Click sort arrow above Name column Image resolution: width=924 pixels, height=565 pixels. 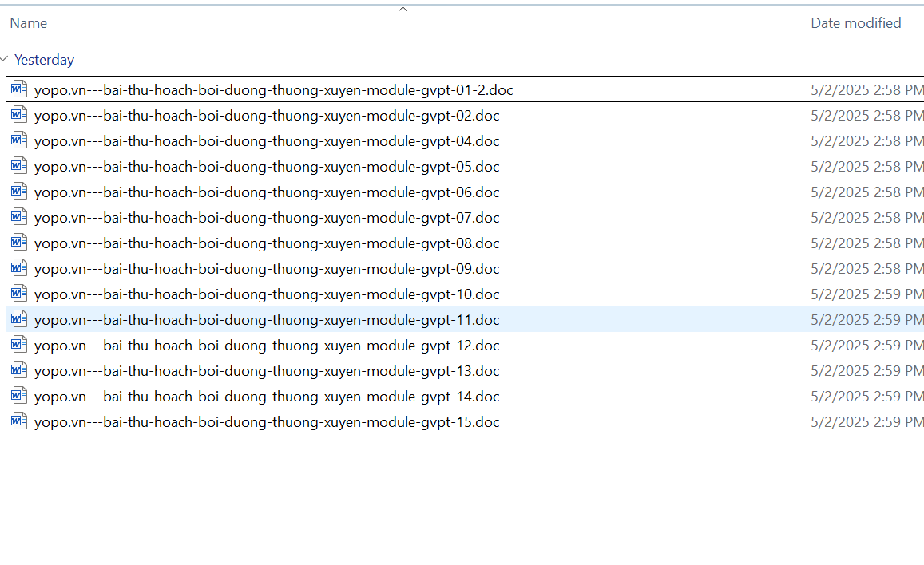(403, 10)
